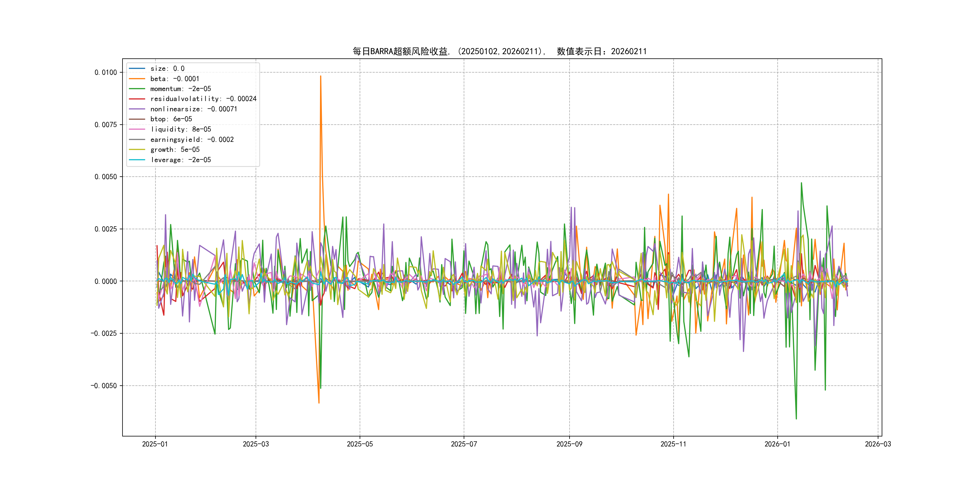Click the -0.0050 y-axis tick label
980x490 pixels.
[x=103, y=386]
